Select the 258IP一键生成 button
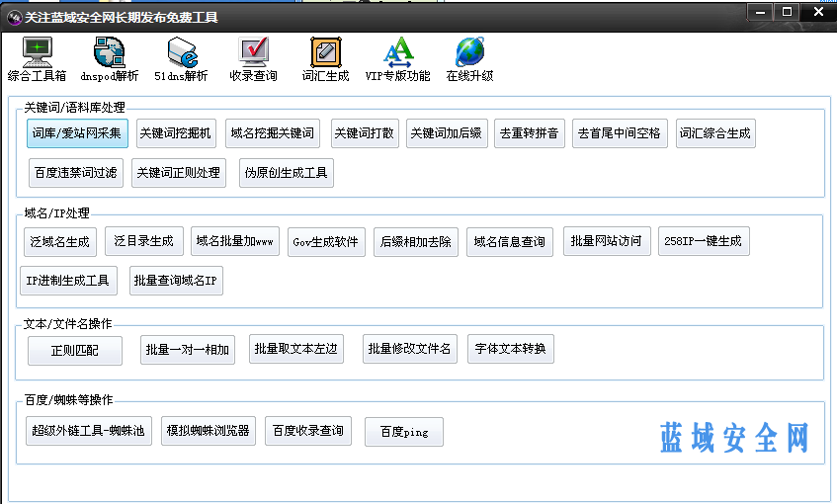This screenshot has height=504, width=837. click(x=703, y=241)
